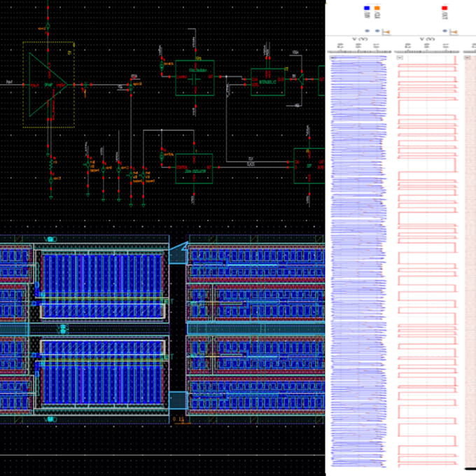Select the upper-left capacitor array in the layout

click(x=103, y=275)
